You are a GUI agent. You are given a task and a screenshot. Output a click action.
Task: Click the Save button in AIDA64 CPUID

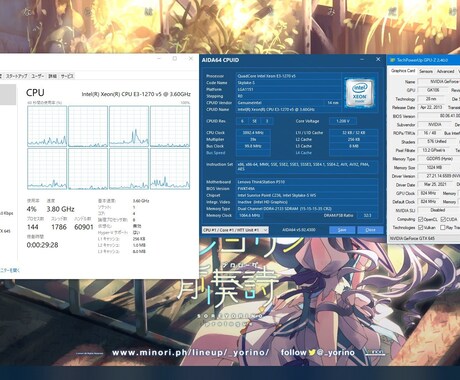tap(342, 230)
